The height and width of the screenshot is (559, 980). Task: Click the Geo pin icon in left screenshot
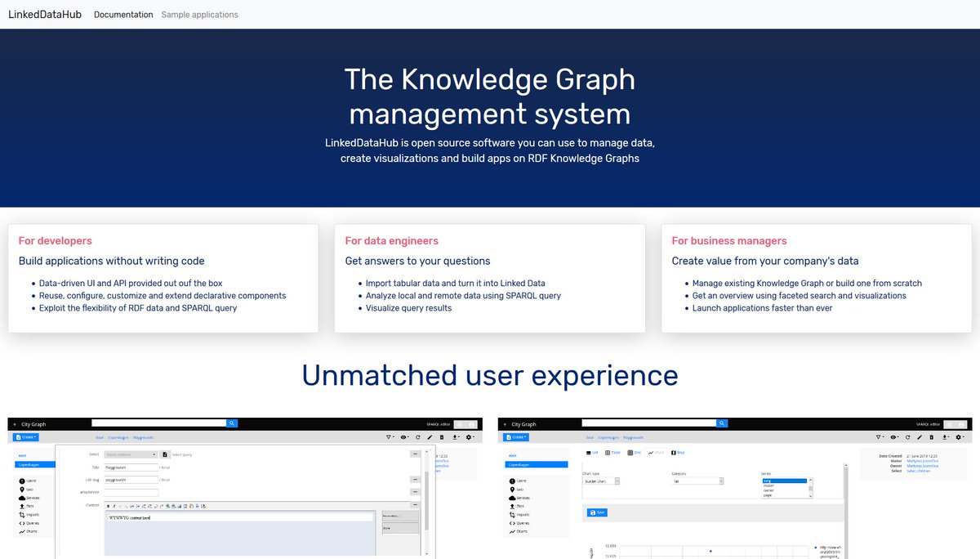click(x=21, y=489)
